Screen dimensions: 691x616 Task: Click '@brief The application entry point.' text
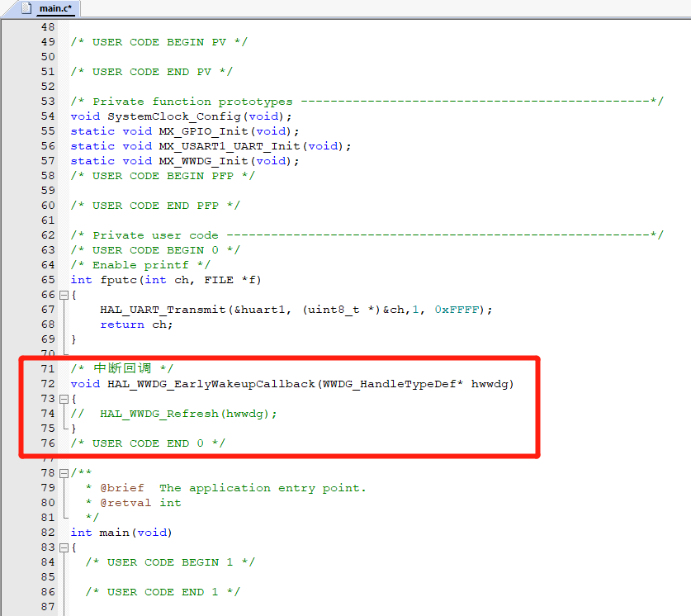click(233, 488)
